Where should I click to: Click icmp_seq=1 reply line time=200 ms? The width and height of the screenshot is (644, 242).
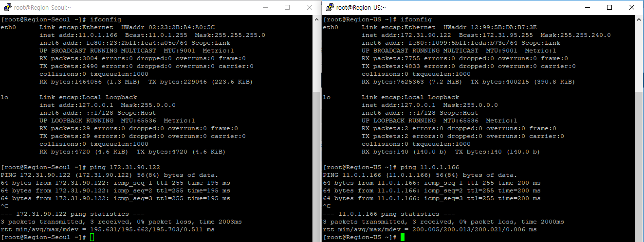(432, 183)
